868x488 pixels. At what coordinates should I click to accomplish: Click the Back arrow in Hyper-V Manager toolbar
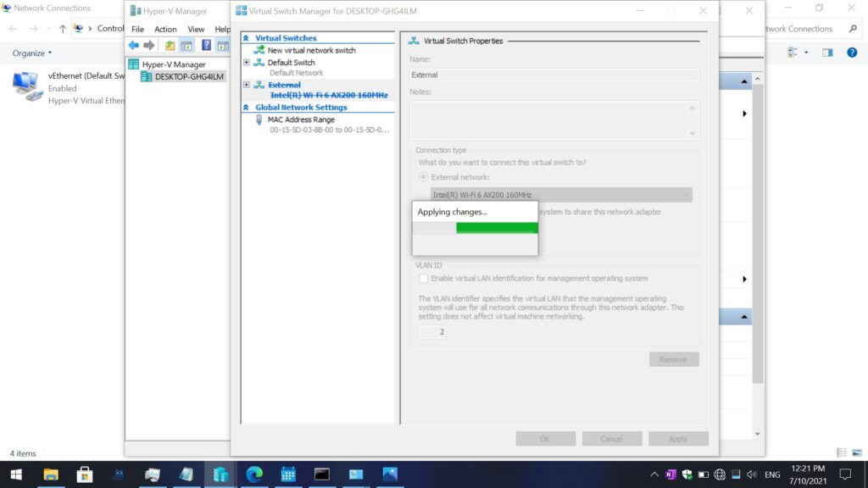[133, 45]
